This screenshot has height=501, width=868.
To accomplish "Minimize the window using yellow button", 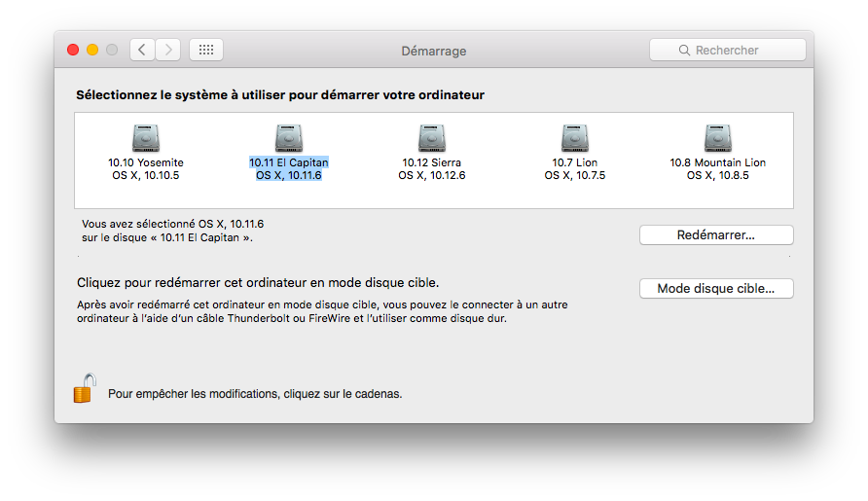I will pos(92,50).
